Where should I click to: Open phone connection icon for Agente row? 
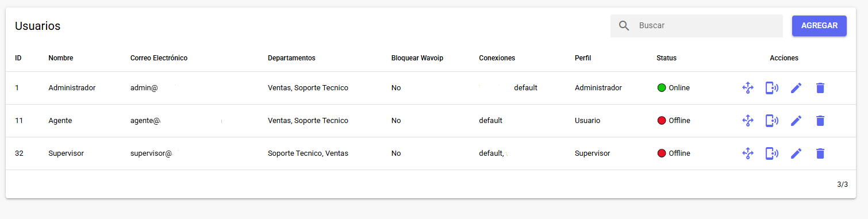[771, 121]
